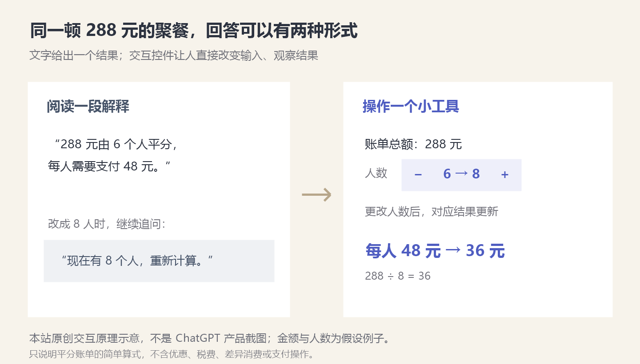Viewport: 640px width, 364px height.
Task: Click the left card title '阅读一段解释'
Action: click(88, 107)
